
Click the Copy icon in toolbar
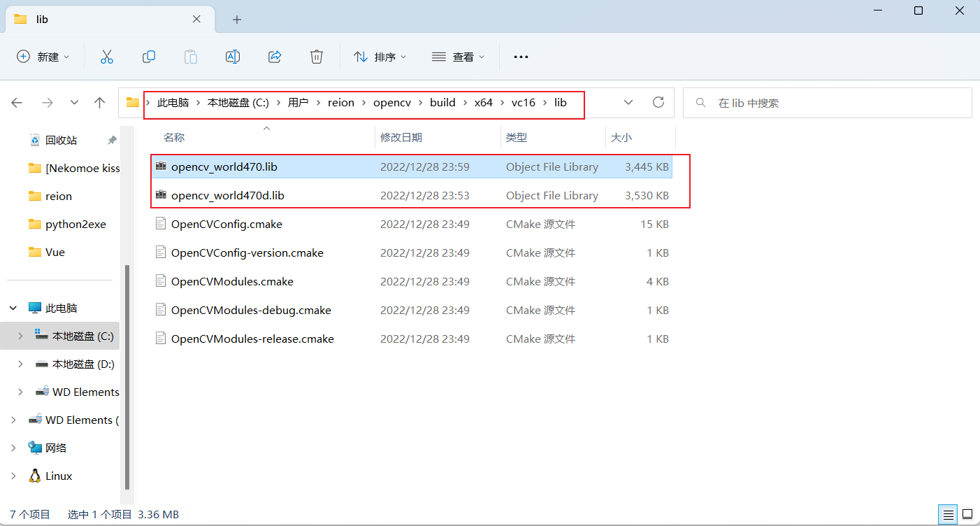(x=149, y=57)
